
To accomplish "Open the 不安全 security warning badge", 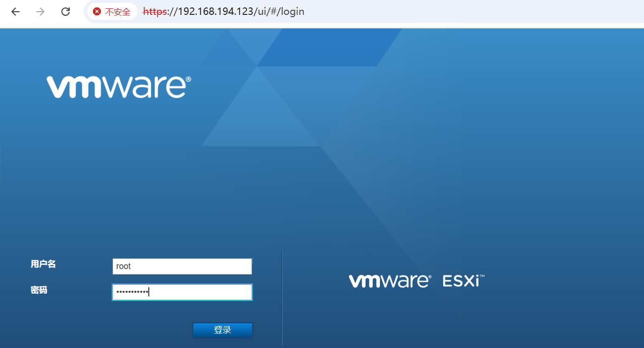I will pos(112,12).
